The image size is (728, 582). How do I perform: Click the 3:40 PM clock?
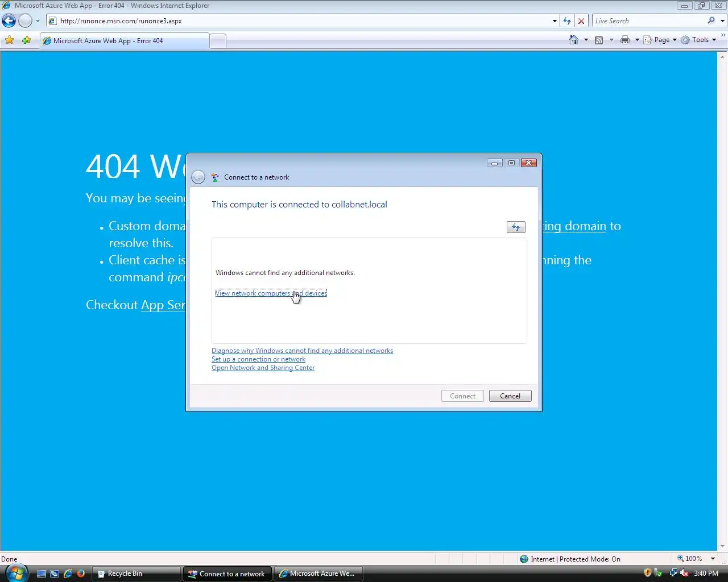pyautogui.click(x=706, y=573)
